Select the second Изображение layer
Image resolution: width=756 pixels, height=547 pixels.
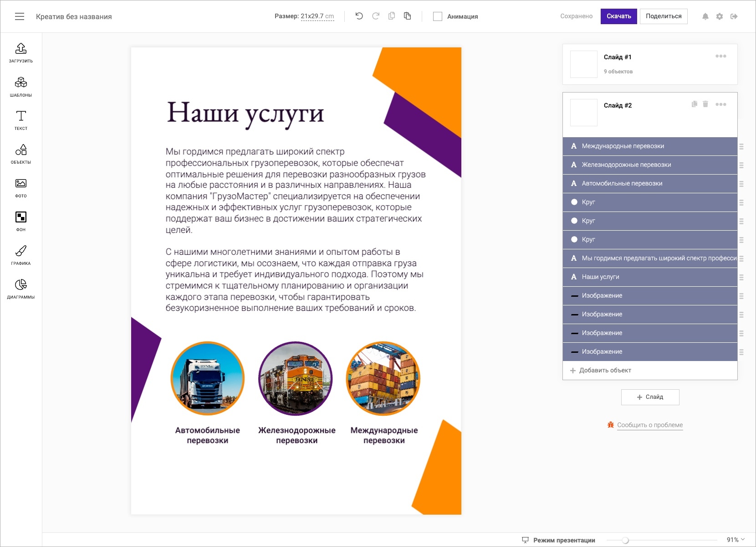(650, 315)
